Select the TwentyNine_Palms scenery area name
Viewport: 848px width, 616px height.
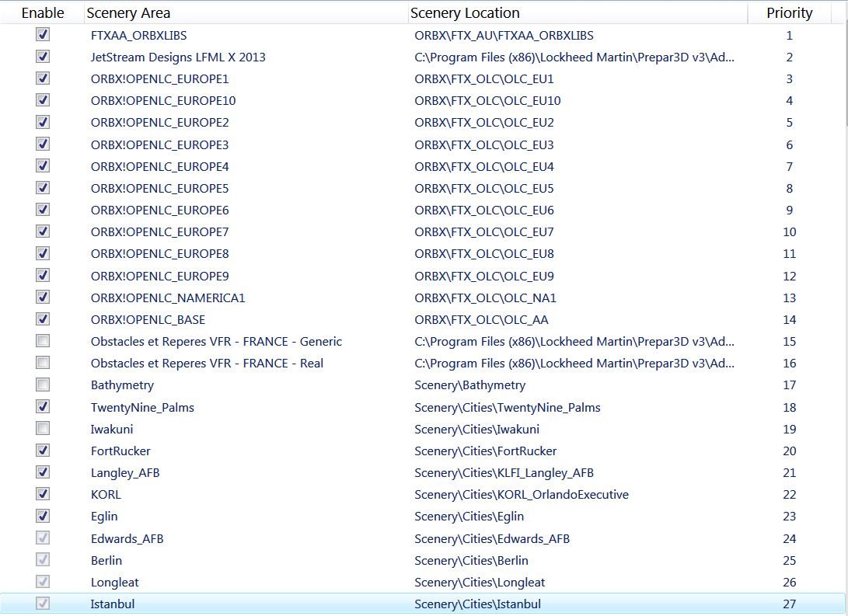coord(142,407)
